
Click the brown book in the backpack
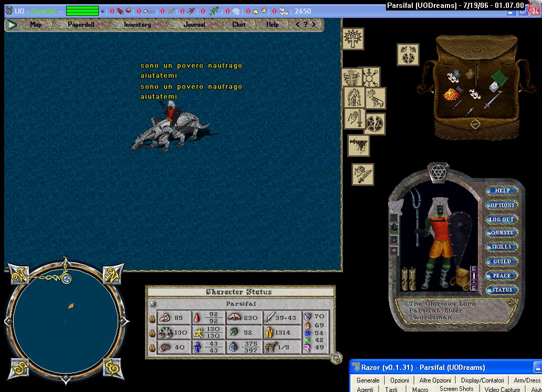[x=470, y=74]
